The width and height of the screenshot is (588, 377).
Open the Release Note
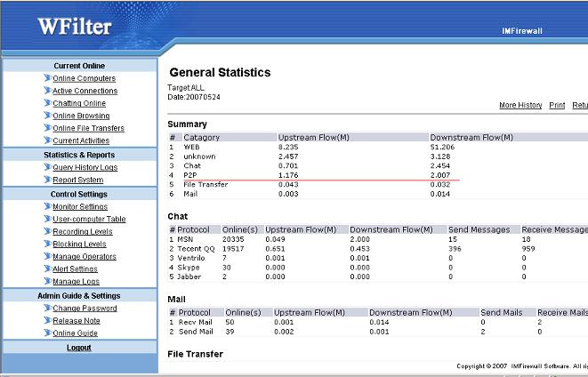[77, 321]
